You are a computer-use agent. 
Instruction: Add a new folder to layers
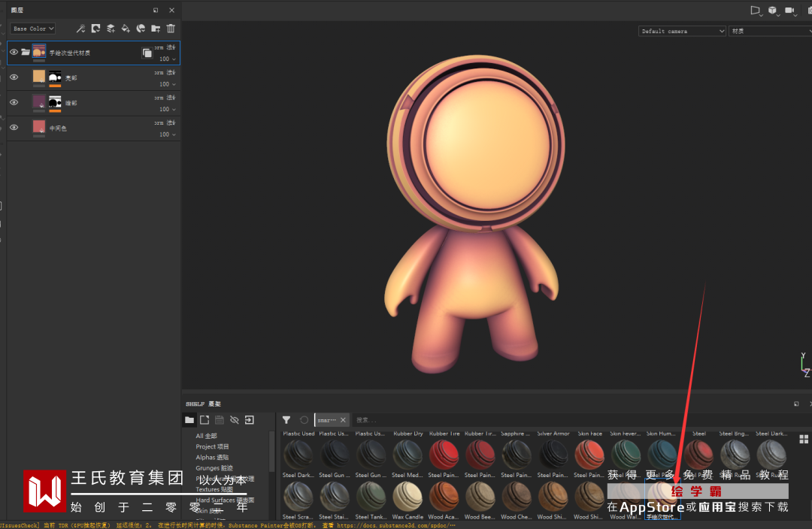(x=156, y=29)
